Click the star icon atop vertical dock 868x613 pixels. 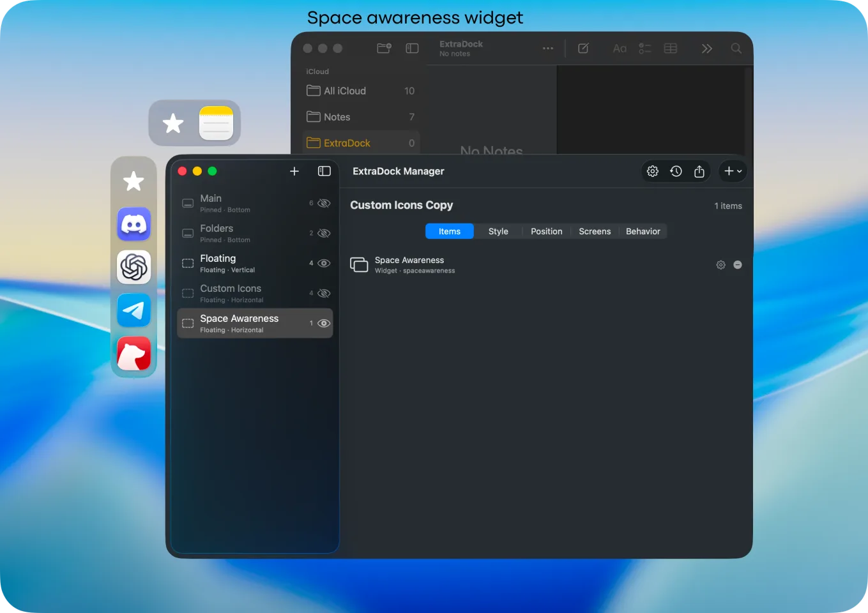coord(133,181)
